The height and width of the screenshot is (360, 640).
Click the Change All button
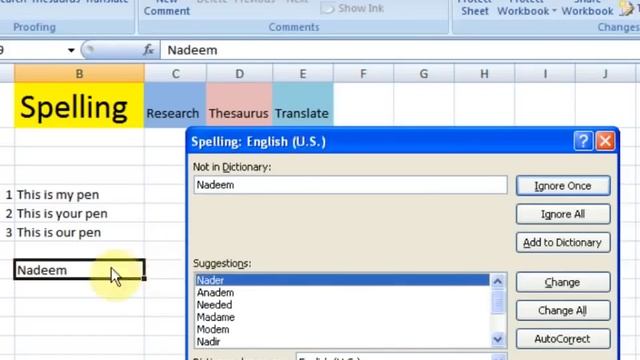[563, 311]
